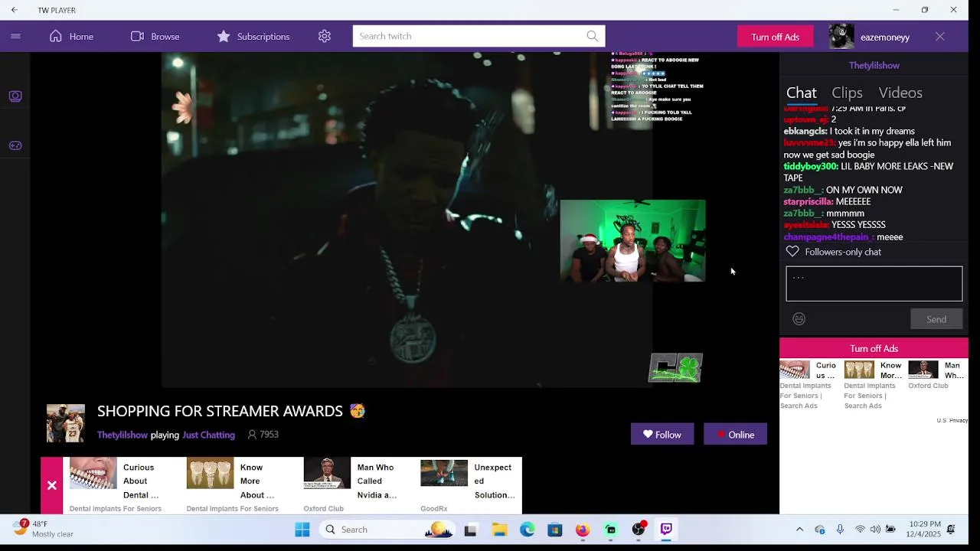Click chat username starpriscilla

(x=808, y=201)
